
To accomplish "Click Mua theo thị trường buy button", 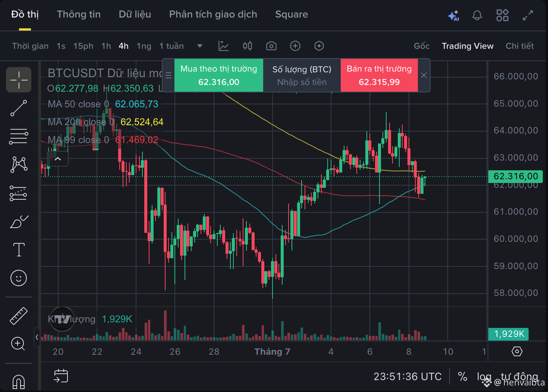I will 219,75.
